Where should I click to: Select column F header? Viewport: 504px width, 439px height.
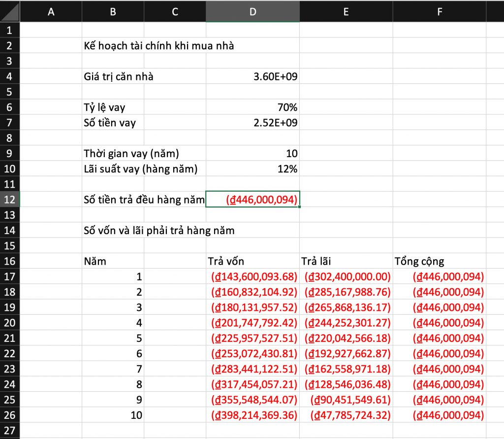click(440, 12)
